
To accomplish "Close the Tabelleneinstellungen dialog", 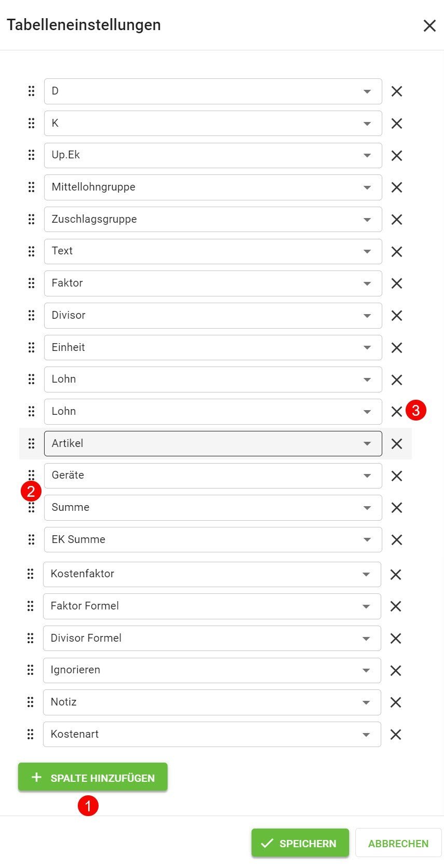I will coord(429,25).
